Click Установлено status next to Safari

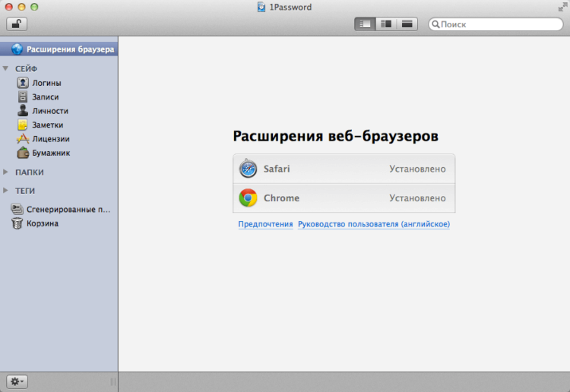[x=417, y=169]
